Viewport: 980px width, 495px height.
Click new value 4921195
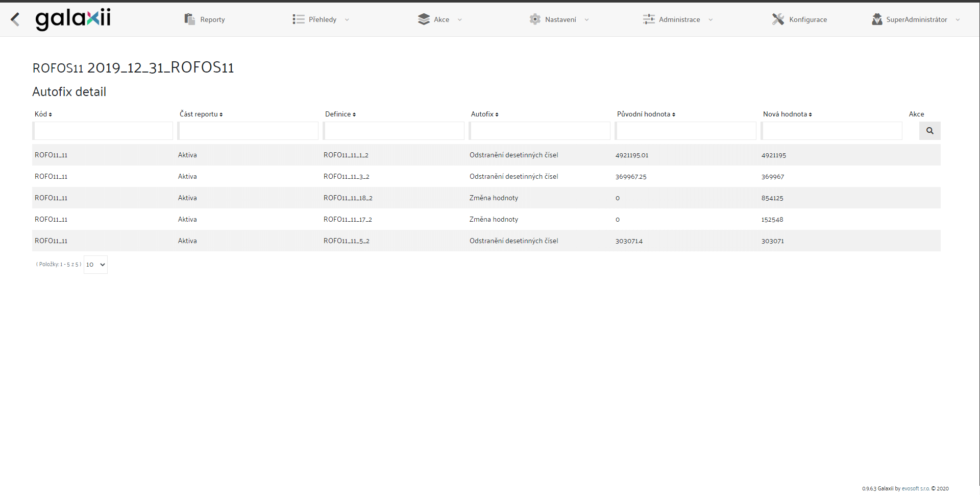(x=774, y=155)
